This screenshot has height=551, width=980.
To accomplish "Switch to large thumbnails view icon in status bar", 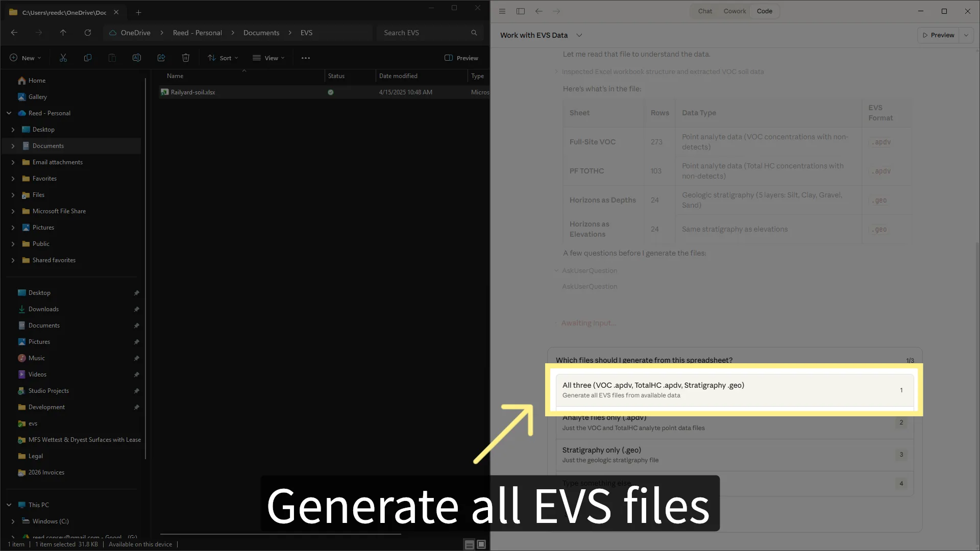I will [x=481, y=545].
